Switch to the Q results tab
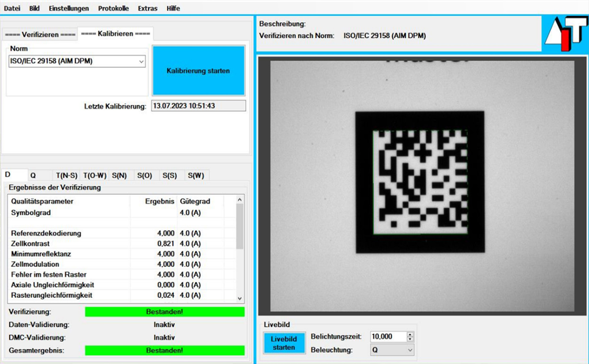The image size is (589, 364). coord(33,176)
